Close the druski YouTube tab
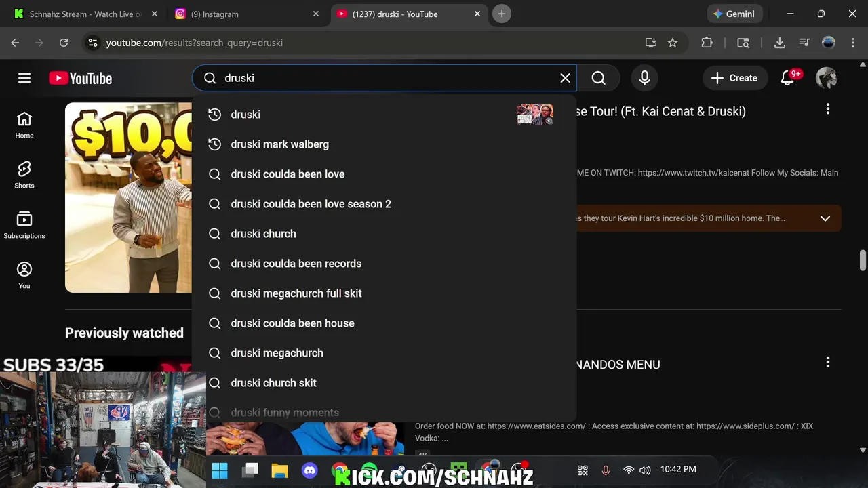This screenshot has width=868, height=488. coord(477,14)
